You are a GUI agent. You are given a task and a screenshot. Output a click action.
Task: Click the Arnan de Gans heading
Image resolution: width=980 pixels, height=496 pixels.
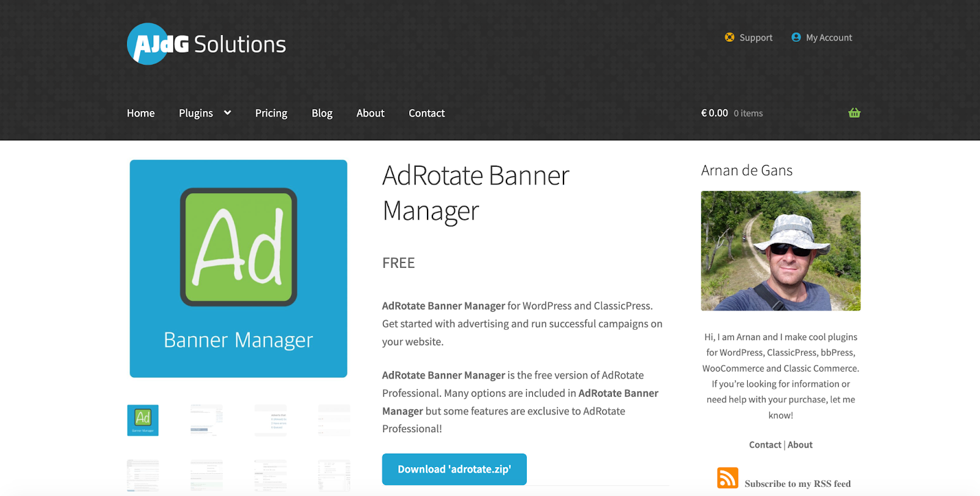coord(747,170)
